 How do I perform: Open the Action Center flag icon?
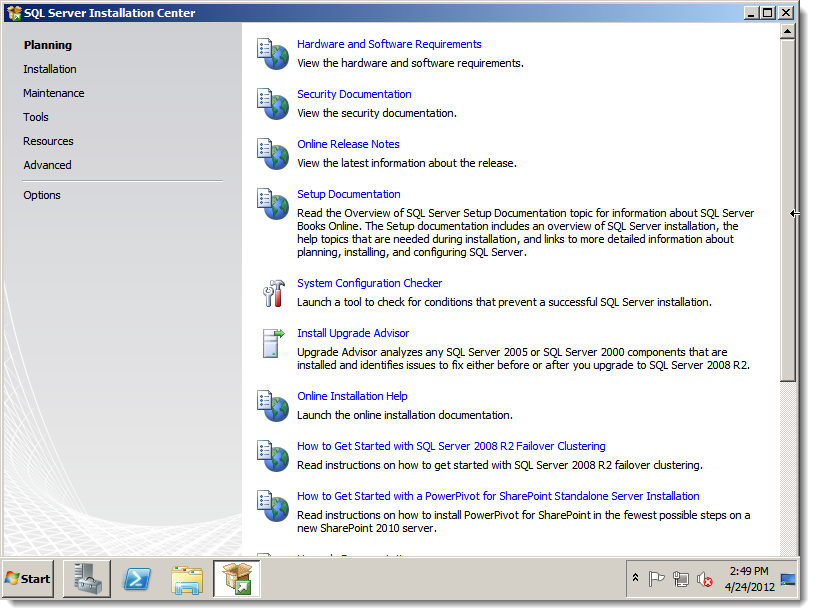pyautogui.click(x=656, y=579)
